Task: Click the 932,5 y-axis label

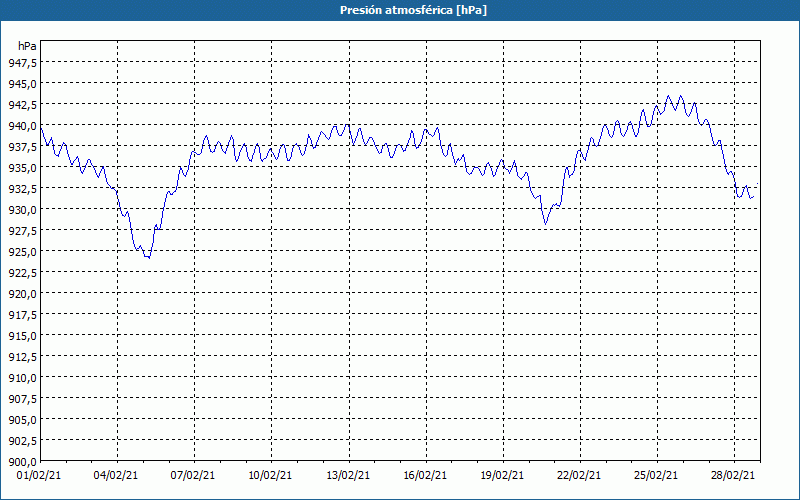Action: point(22,188)
